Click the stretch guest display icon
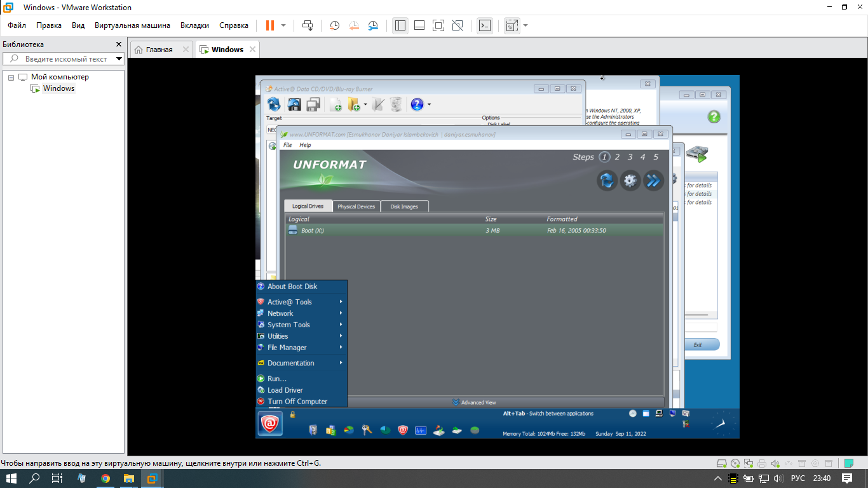Viewport: 868px width, 488px height. tap(512, 25)
